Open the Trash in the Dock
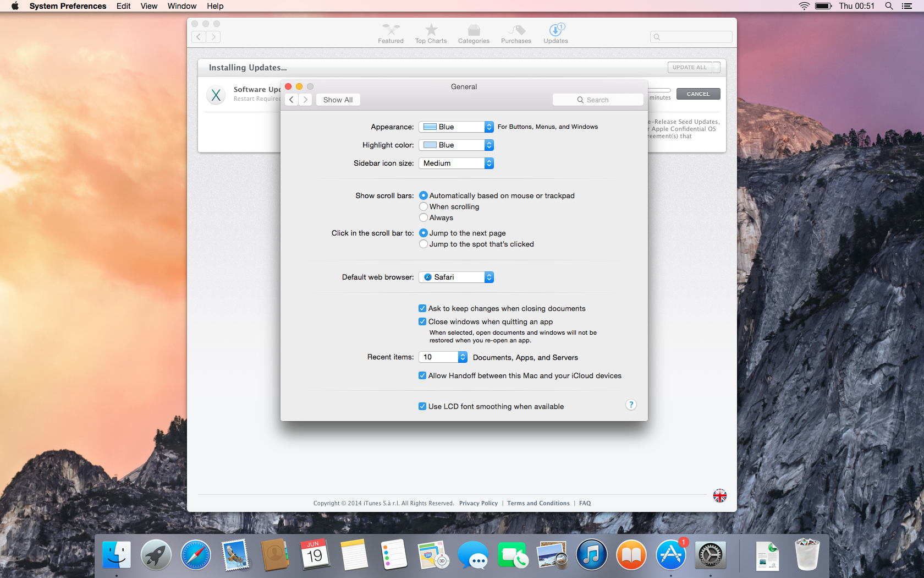Viewport: 924px width, 578px height. point(807,555)
